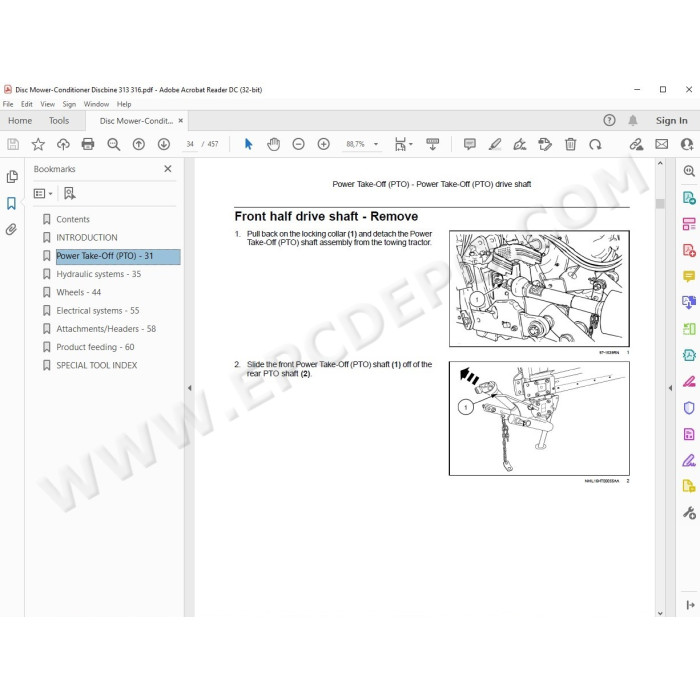
Task: Open Wheels - 44 bookmark
Action: pyautogui.click(x=79, y=292)
